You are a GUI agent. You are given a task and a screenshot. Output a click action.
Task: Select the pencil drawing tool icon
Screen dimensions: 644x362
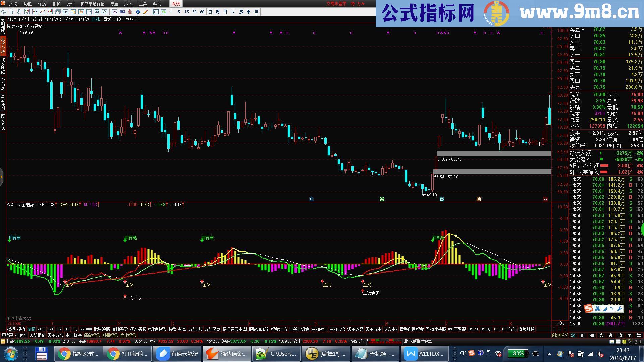coord(145,12)
